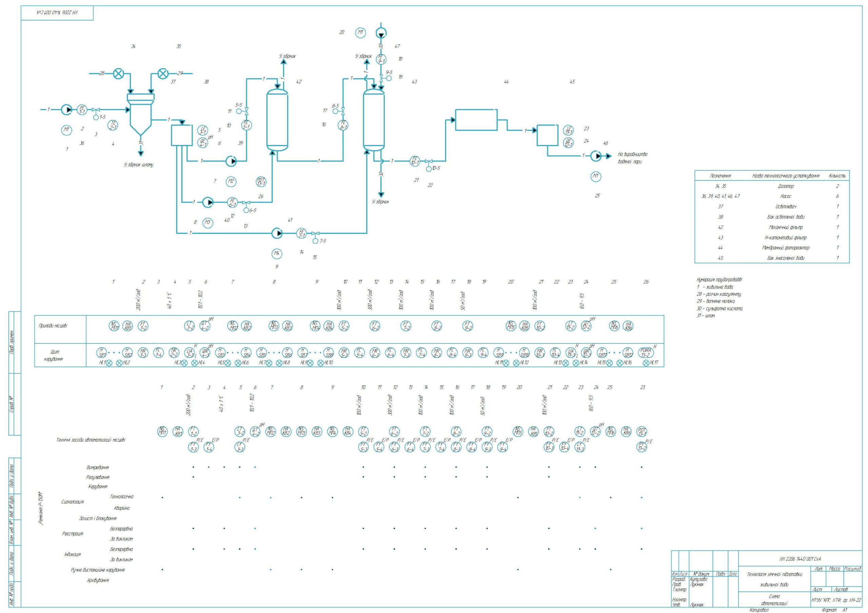Click the FE 1-1 flow sensor circle

[82, 109]
